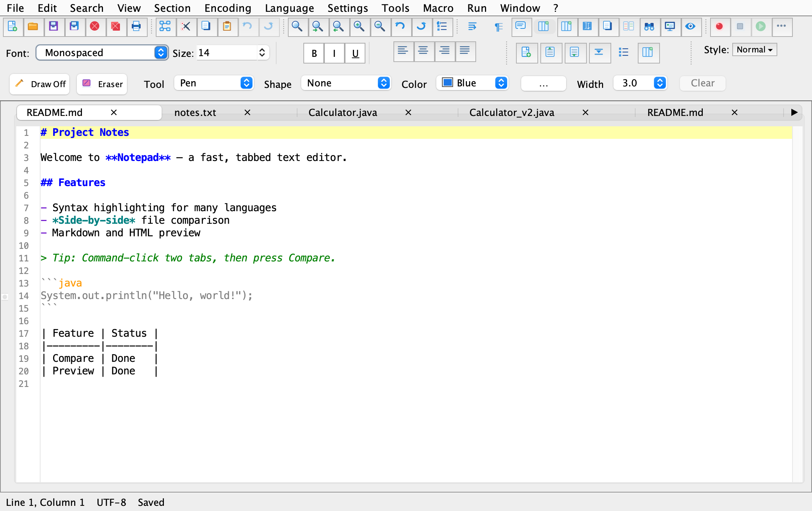Toggle preview with the eye icon
Image resolution: width=812 pixels, height=511 pixels.
pos(691,27)
